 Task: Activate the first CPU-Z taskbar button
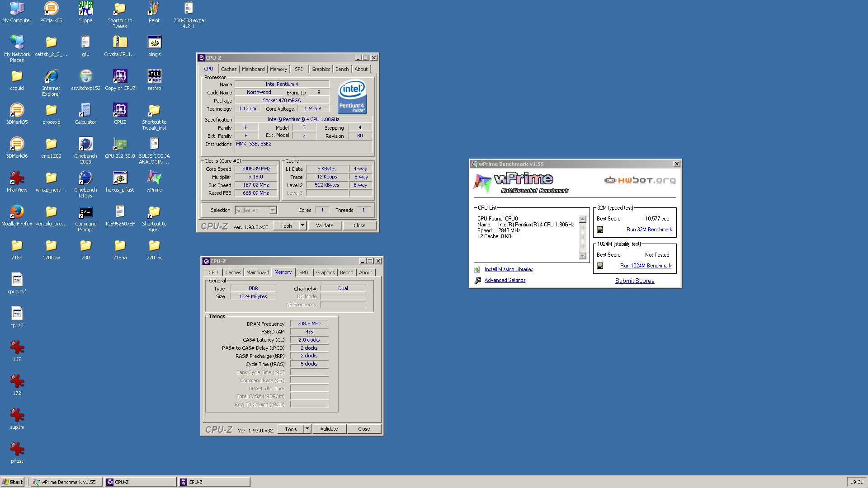[141, 482]
